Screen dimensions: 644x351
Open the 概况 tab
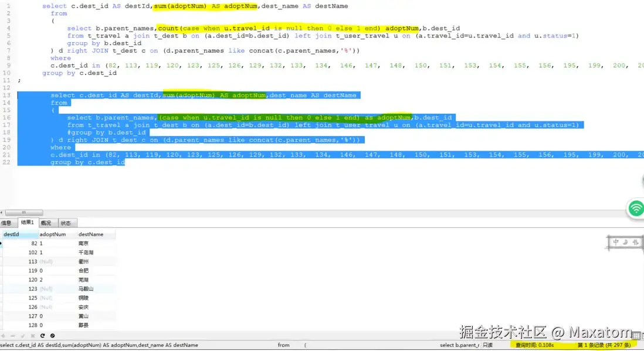click(46, 223)
